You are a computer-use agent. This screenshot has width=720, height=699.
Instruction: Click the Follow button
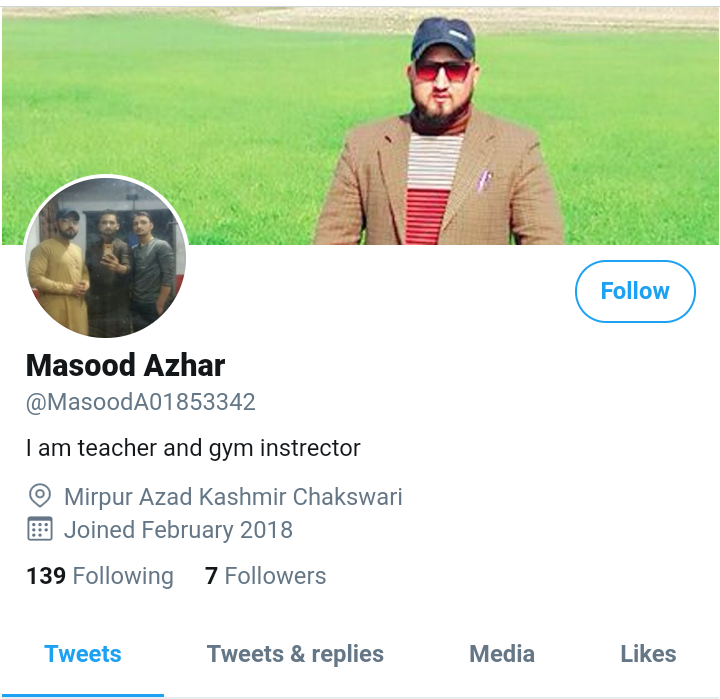pos(635,291)
